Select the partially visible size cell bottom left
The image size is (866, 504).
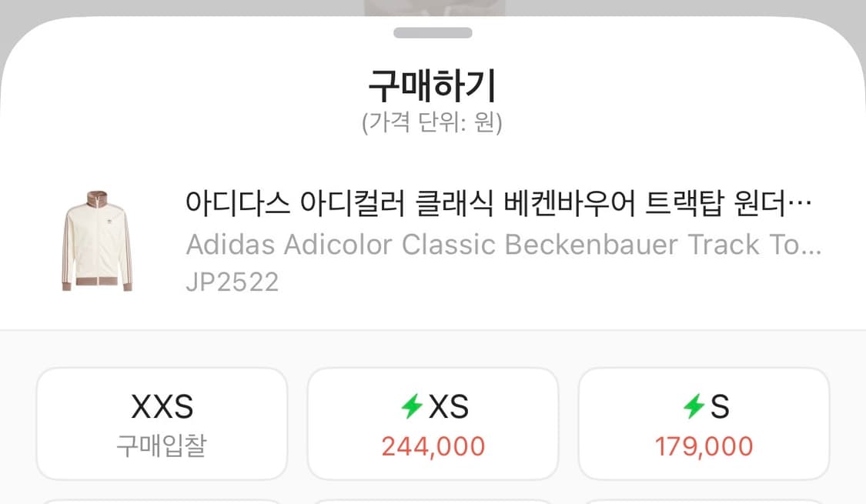[161, 500]
